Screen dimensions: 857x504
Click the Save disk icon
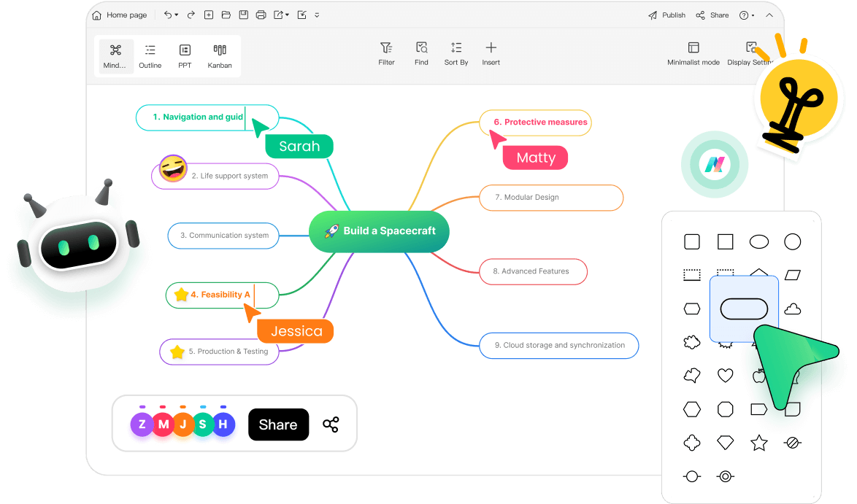point(243,15)
